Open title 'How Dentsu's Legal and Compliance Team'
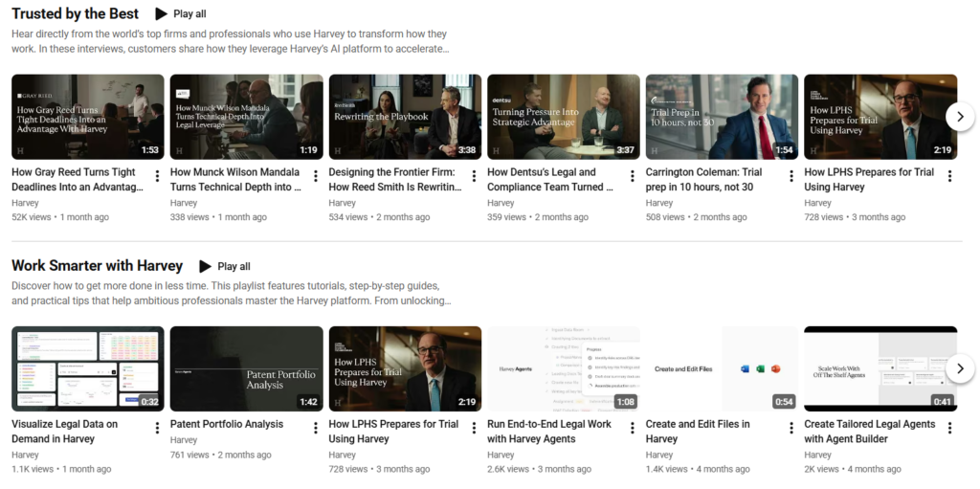 tap(550, 180)
